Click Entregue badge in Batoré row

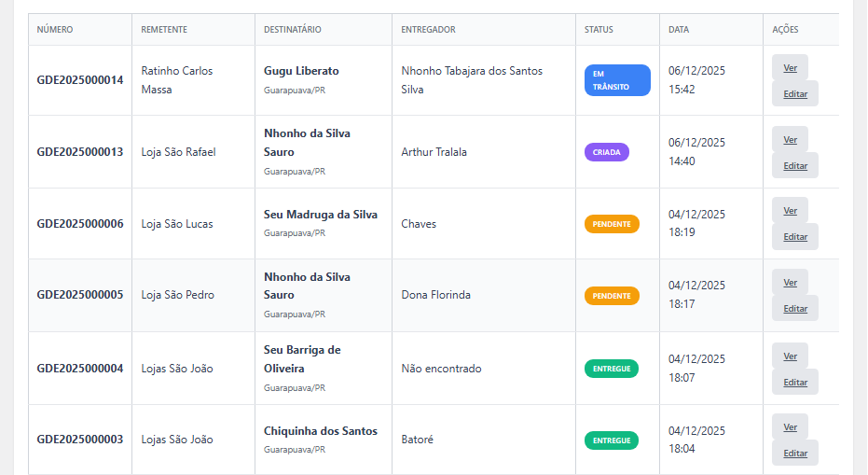tap(612, 440)
